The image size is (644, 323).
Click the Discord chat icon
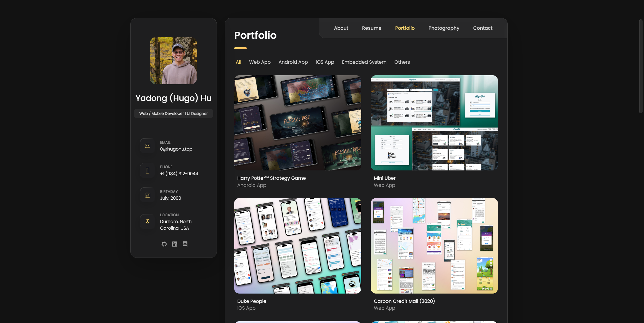(x=185, y=244)
